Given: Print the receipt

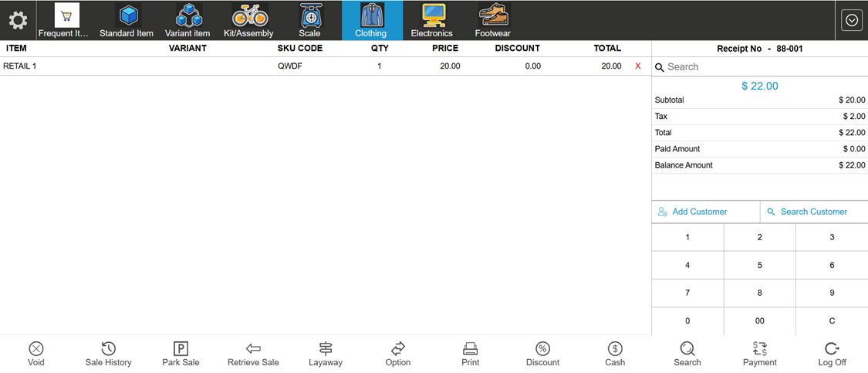Looking at the screenshot, I should click(470, 349).
